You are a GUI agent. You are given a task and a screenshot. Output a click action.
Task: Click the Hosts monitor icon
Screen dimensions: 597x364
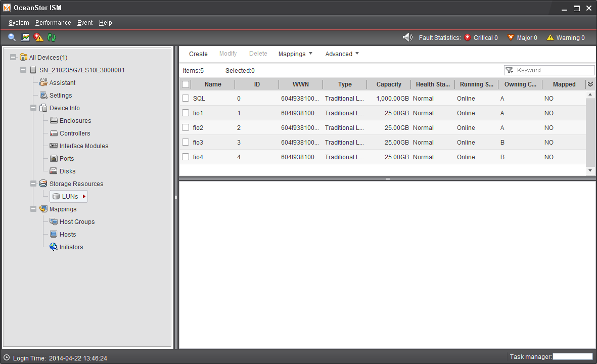(54, 234)
